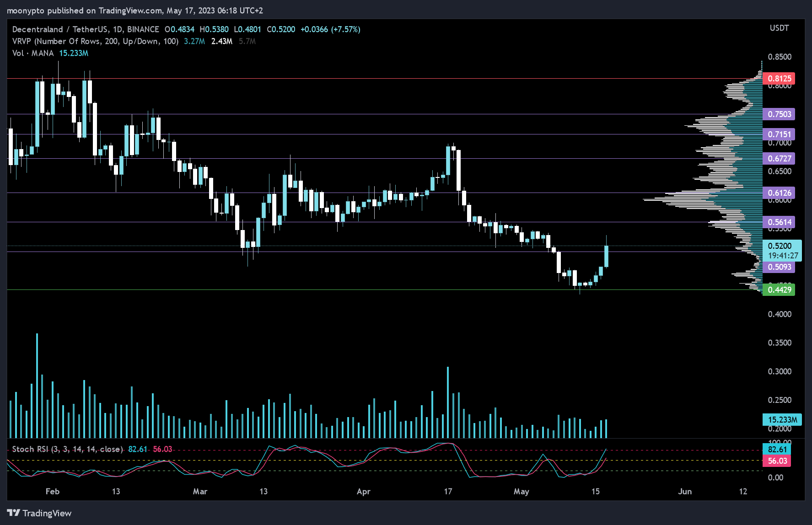812x525 pixels.
Task: Click the +0.0366 (+7.57%) change value
Action: [x=330, y=29]
